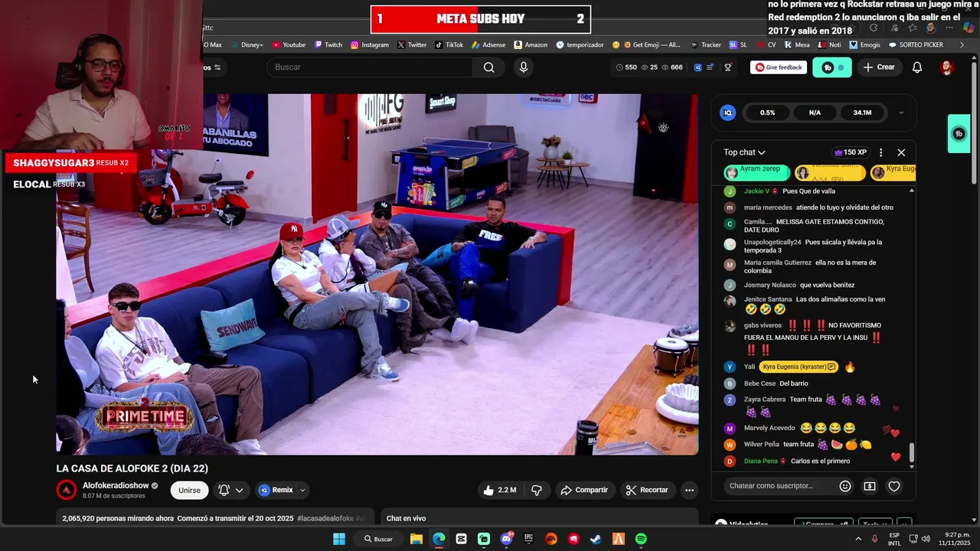
Task: Open Epic Games launcher from taskbar
Action: (x=528, y=539)
